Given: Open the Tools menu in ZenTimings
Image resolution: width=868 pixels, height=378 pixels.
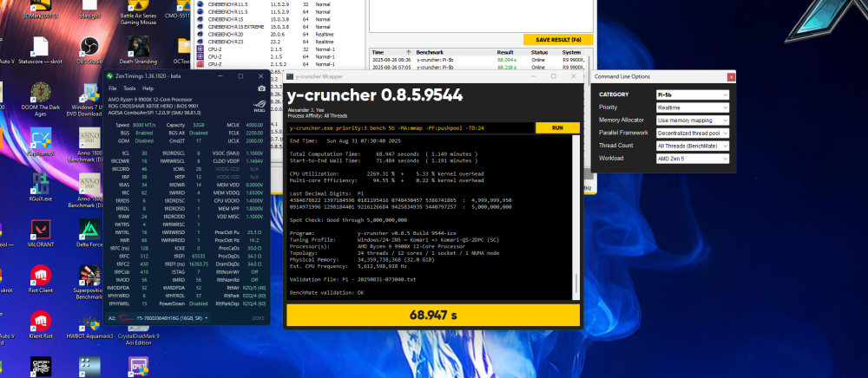Looking at the screenshot, I should click(129, 88).
